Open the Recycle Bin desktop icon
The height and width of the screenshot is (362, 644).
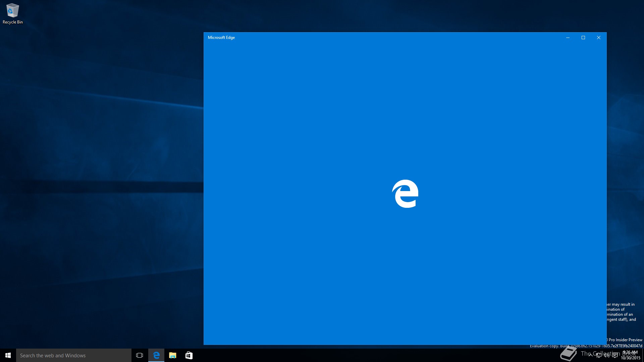(x=13, y=14)
